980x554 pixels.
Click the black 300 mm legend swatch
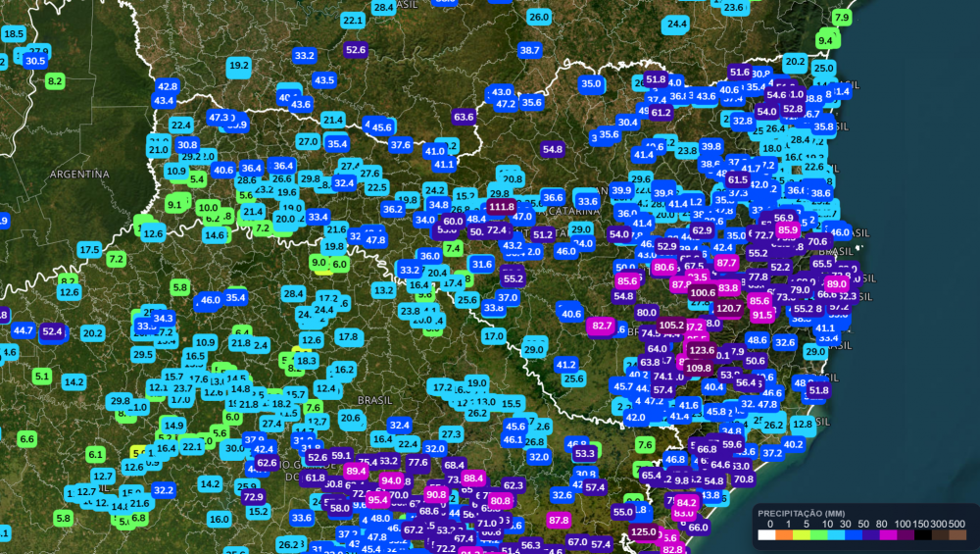(923, 534)
